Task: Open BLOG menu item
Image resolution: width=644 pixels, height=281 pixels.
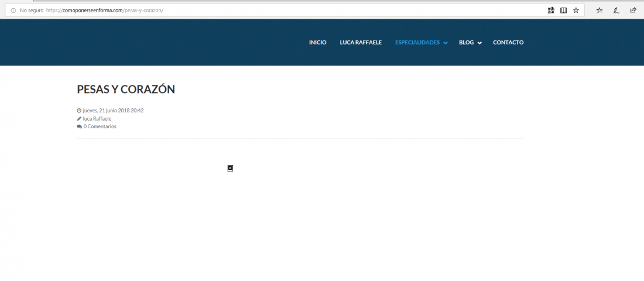Action: [466, 42]
